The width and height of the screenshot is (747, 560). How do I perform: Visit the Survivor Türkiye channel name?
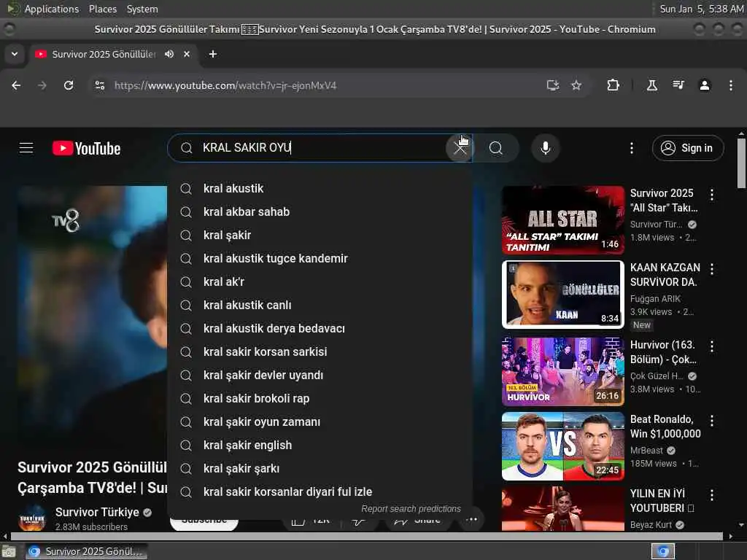pos(97,513)
